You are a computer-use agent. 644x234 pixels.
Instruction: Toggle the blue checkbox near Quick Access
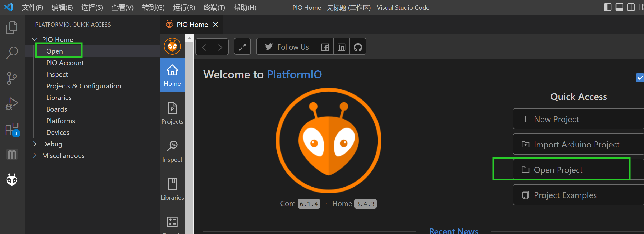[640, 78]
